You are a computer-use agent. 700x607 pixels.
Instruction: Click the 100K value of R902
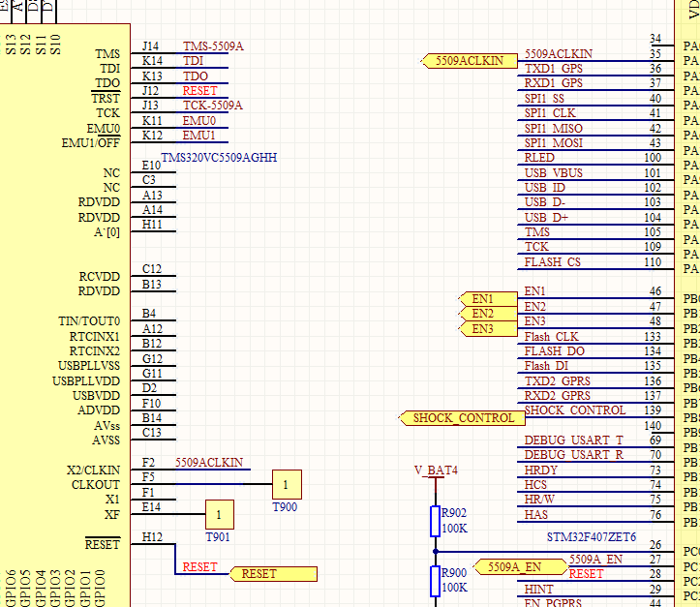[454, 529]
